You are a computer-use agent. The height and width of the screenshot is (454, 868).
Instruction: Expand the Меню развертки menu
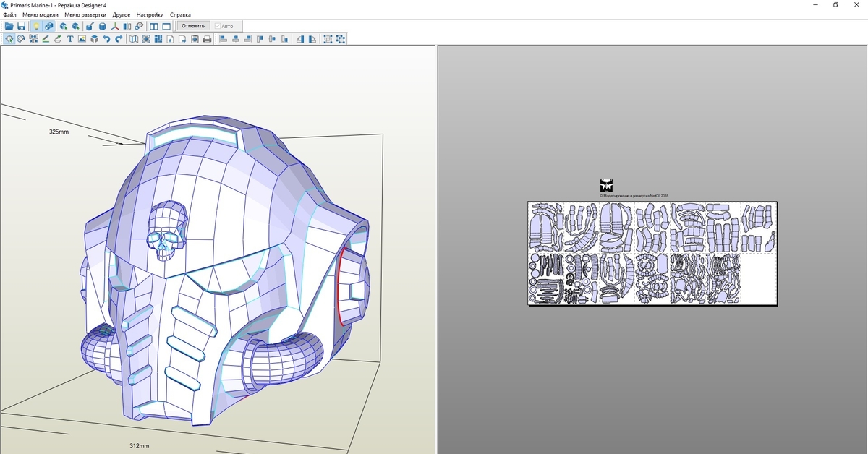[x=85, y=14]
